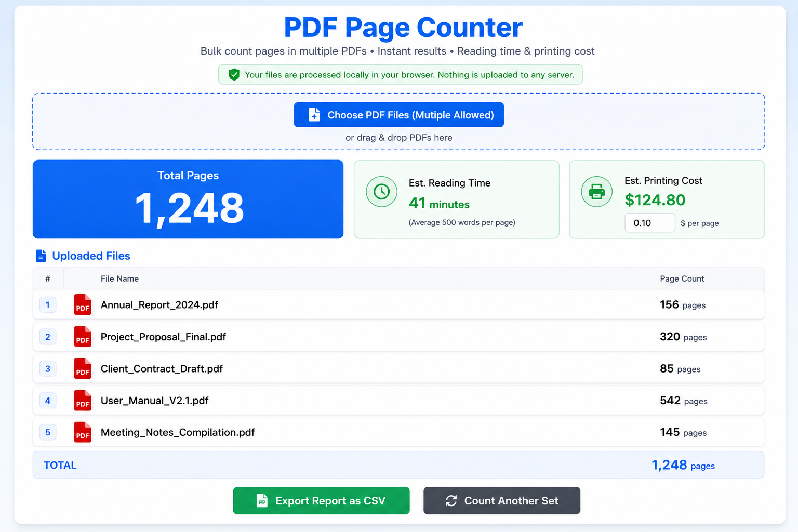Click the PDF icon for Annual_Report_2024.pdf
Viewport: 798px width, 532px height.
coord(83,305)
